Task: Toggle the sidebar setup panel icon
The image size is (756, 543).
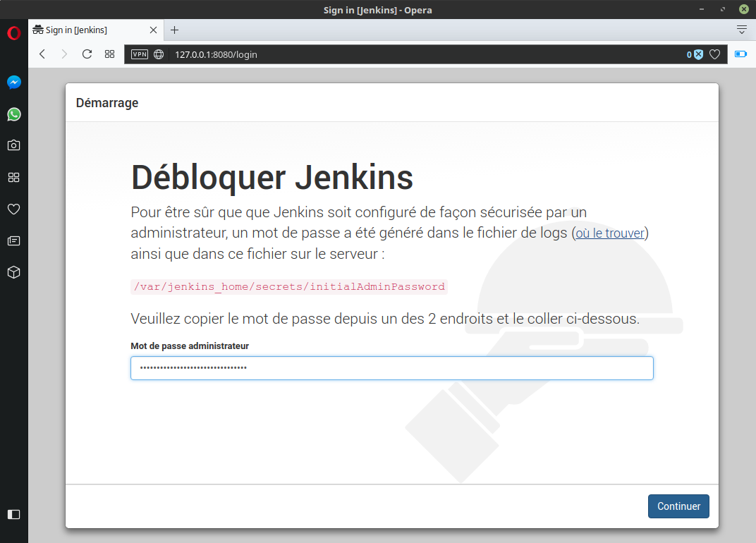Action: click(x=13, y=514)
